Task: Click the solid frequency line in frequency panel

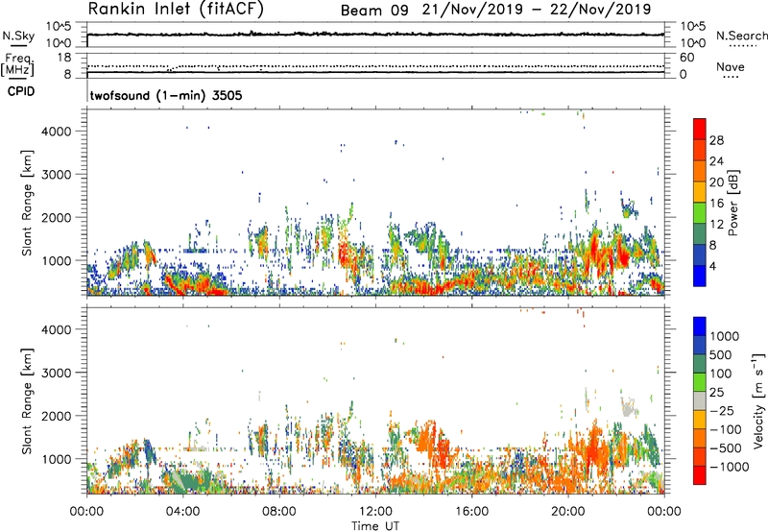Action: coord(375,72)
